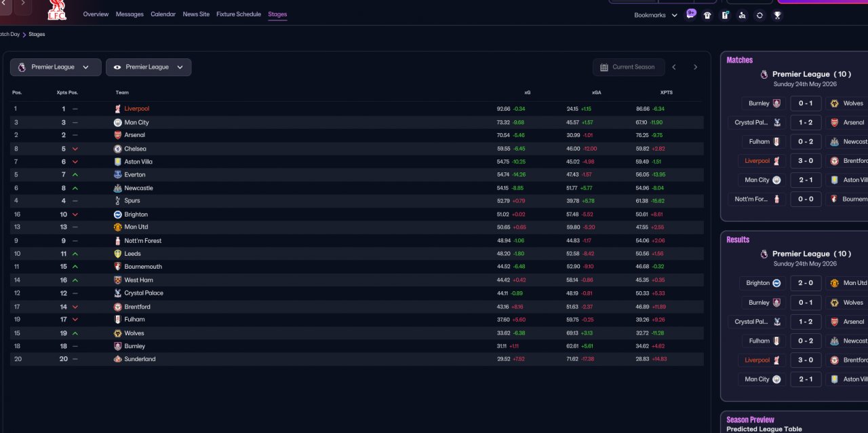Open the News Site tab
The width and height of the screenshot is (868, 433).
click(x=196, y=14)
